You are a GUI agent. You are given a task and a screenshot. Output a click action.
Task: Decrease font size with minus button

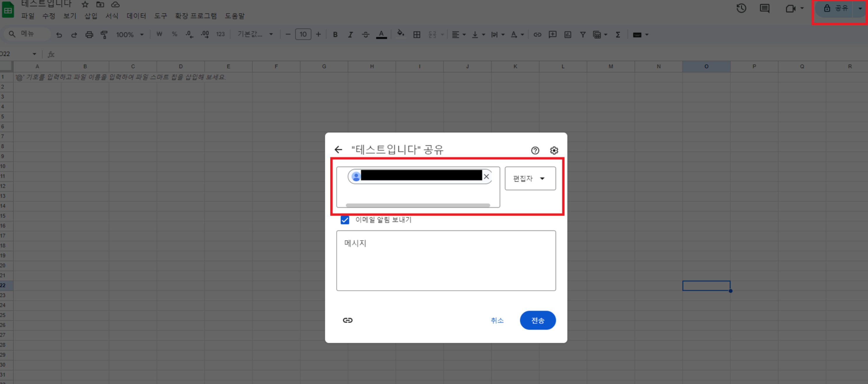click(x=288, y=34)
